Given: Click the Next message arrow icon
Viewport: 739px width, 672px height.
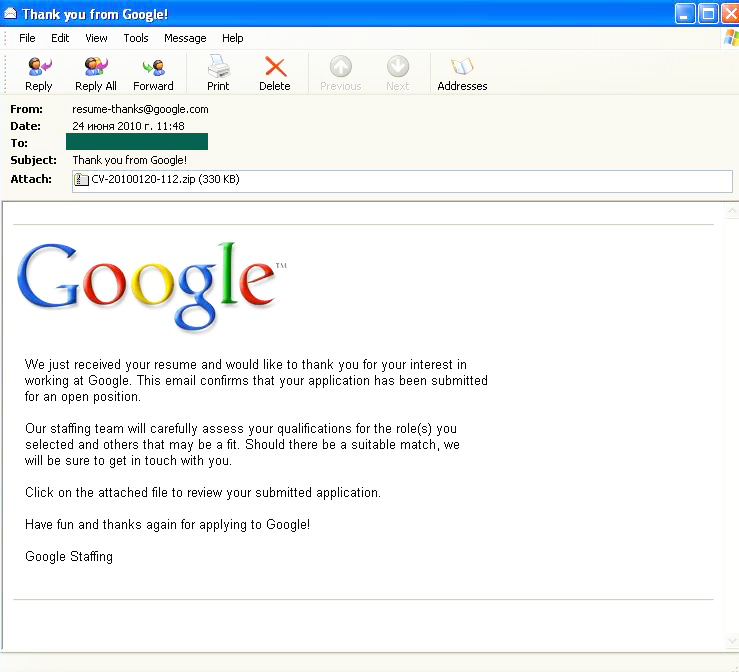Looking at the screenshot, I should coord(398,66).
